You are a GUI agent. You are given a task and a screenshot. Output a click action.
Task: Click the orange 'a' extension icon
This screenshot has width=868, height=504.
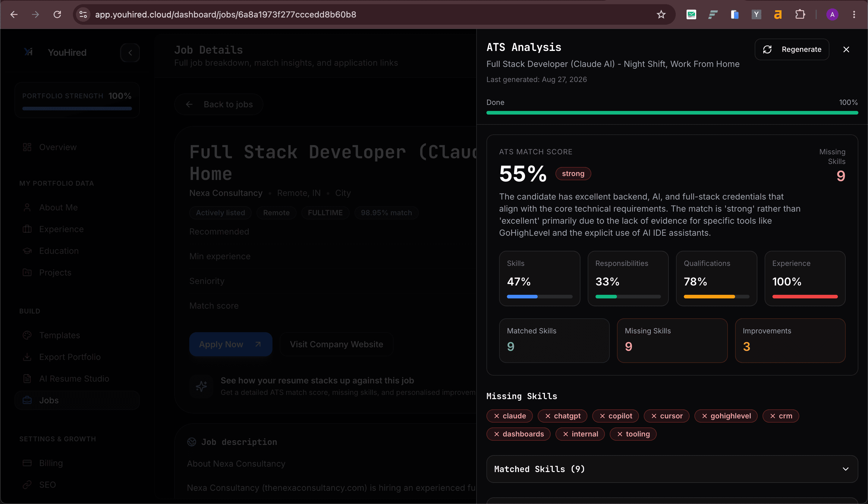(x=778, y=14)
